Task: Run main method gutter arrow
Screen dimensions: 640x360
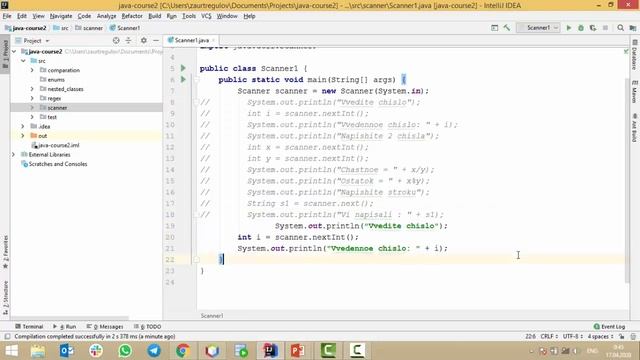Action: (x=183, y=79)
